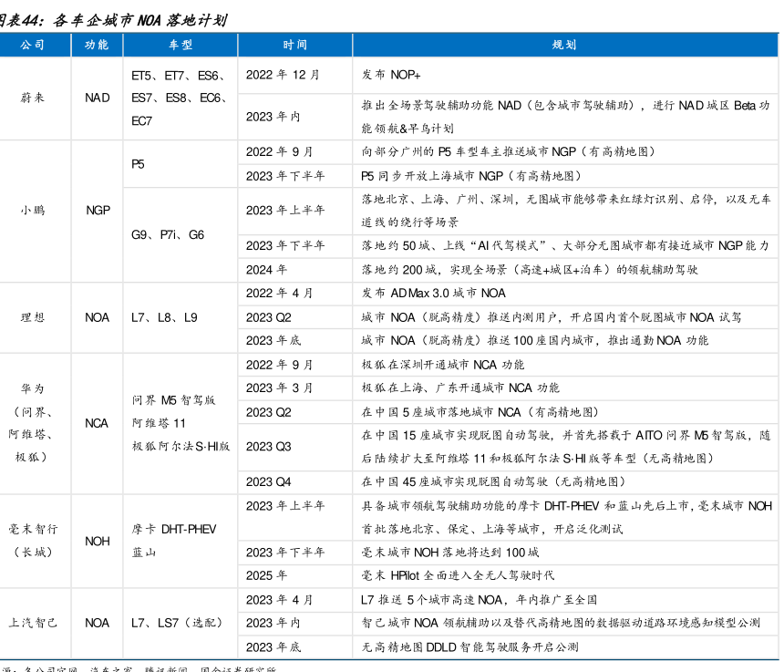Select the NAD function cell
The width and height of the screenshot is (784, 672).
coord(98,98)
